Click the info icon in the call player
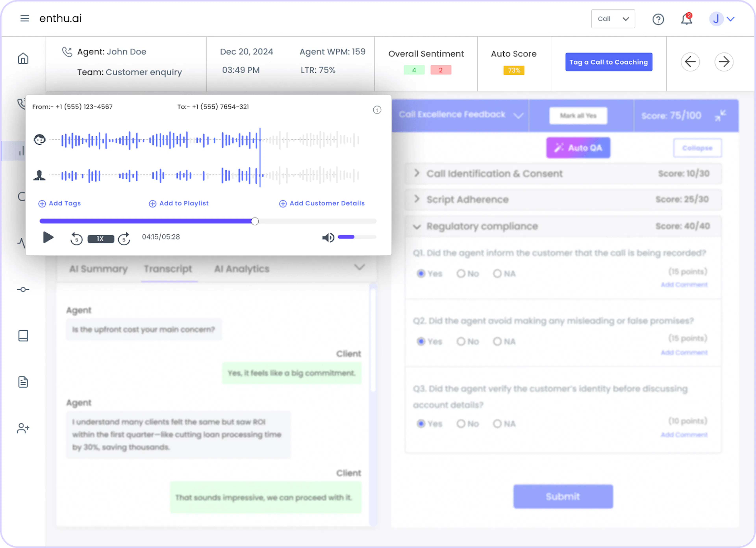The image size is (756, 548). click(377, 110)
